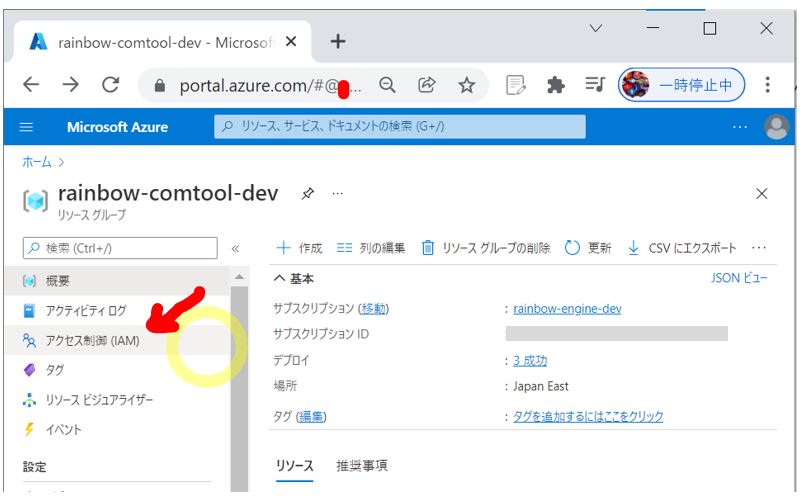The height and width of the screenshot is (499, 804).
Task: Collapse the 基本 section
Action: click(293, 279)
